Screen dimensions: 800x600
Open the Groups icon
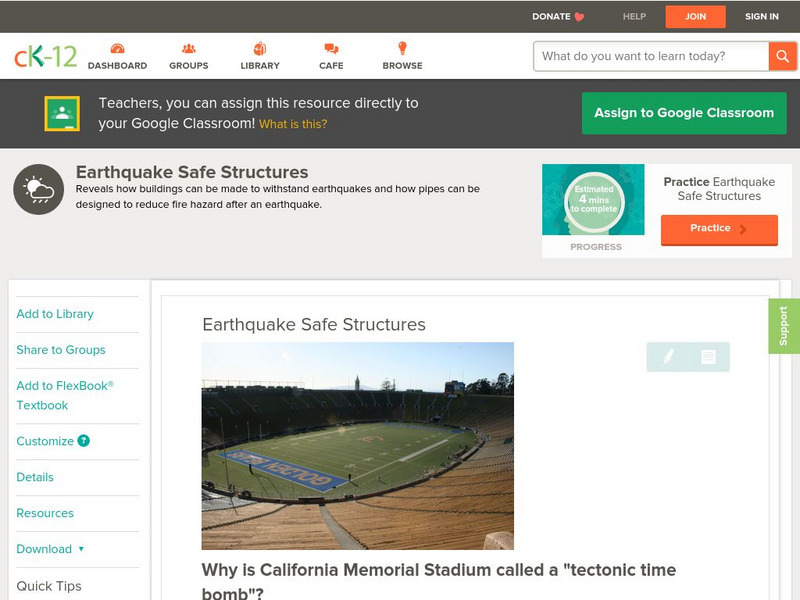188,49
